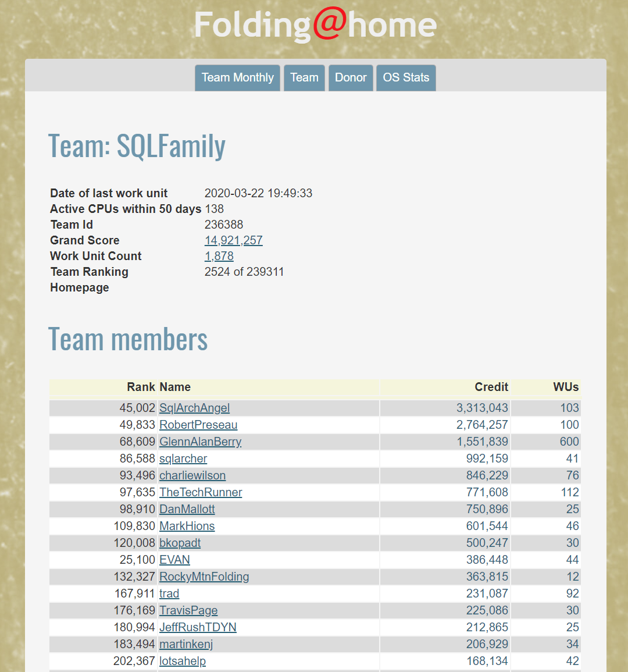Open RockyMtnFolding's profile
The height and width of the screenshot is (672, 628).
click(x=204, y=576)
